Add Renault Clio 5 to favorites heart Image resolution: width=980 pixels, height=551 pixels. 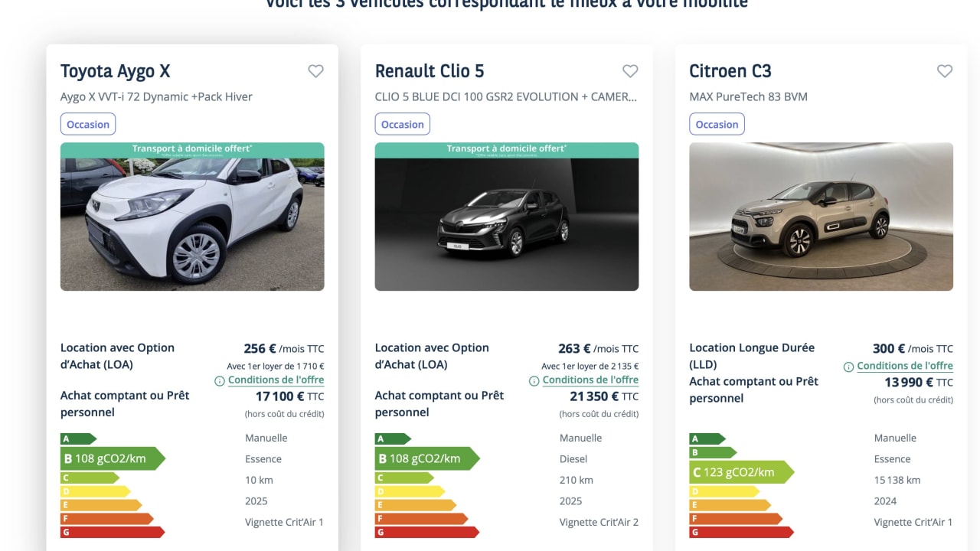coord(630,71)
